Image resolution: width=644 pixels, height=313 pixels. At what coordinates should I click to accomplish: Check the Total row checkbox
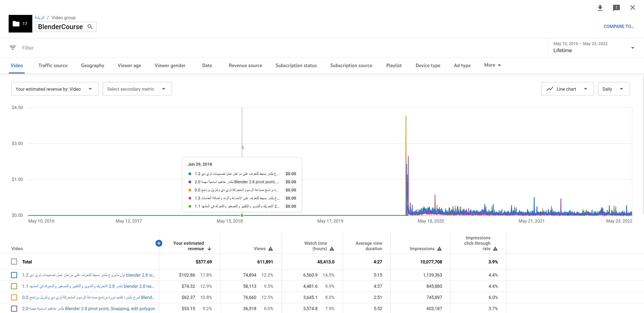tap(14, 262)
